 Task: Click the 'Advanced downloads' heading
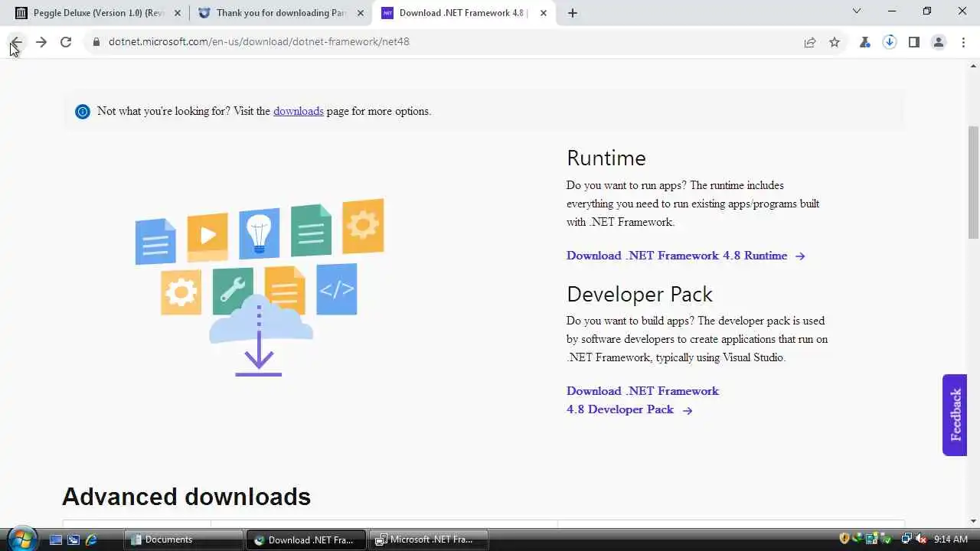click(186, 497)
